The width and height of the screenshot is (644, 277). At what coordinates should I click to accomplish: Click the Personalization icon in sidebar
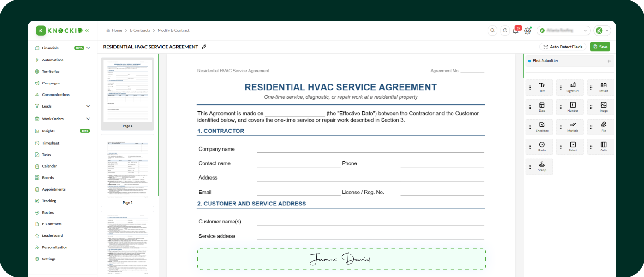point(37,247)
